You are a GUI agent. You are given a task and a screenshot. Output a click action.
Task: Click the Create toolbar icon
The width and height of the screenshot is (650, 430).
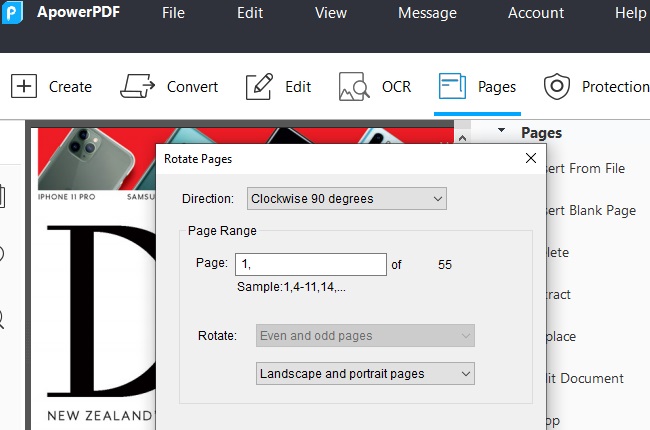[24, 87]
